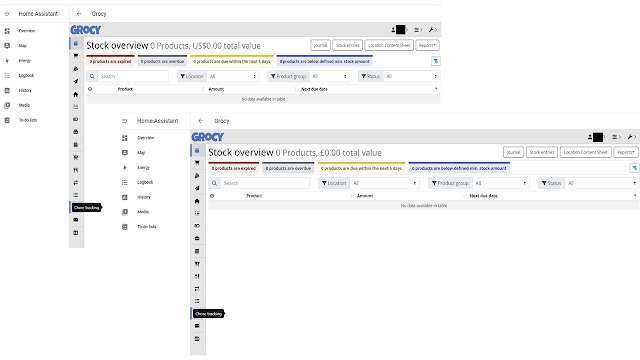Expand Reports dropdown button in lower £ window
Screen dimensions: 640x360
click(626, 152)
